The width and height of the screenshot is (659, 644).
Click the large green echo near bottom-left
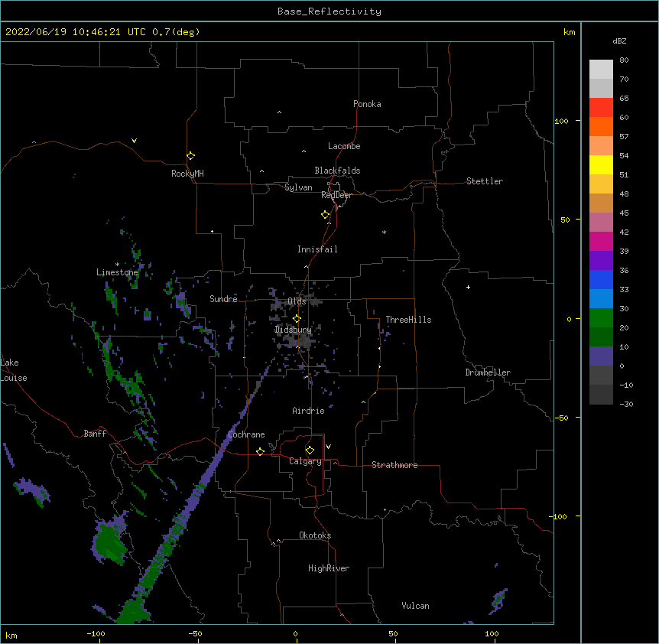[x=109, y=542]
